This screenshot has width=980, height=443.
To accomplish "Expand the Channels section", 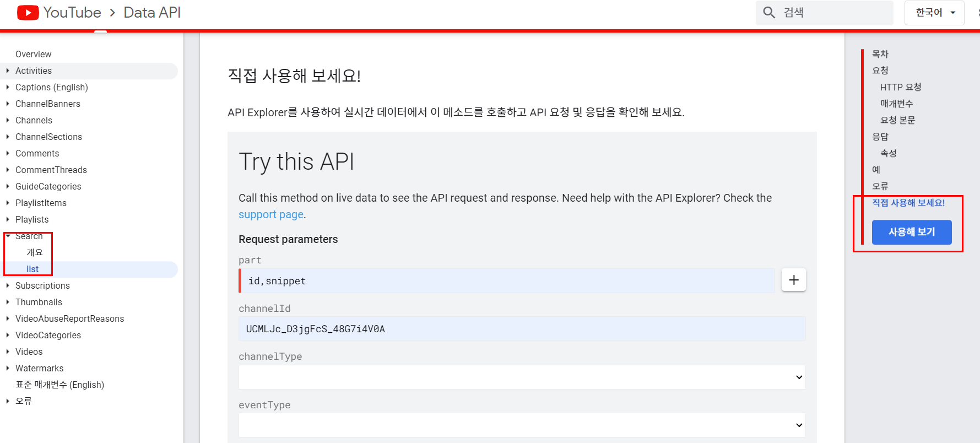I will tap(8, 120).
